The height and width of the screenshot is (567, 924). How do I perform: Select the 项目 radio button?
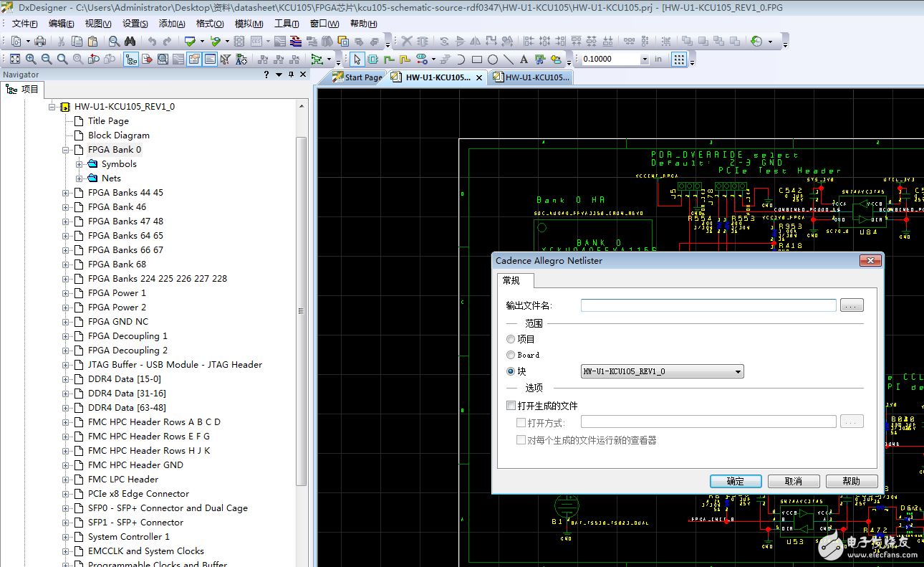coord(511,339)
